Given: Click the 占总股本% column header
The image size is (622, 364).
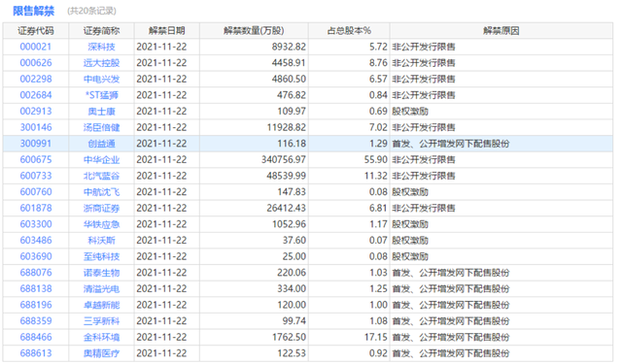Looking at the screenshot, I should point(349,30).
